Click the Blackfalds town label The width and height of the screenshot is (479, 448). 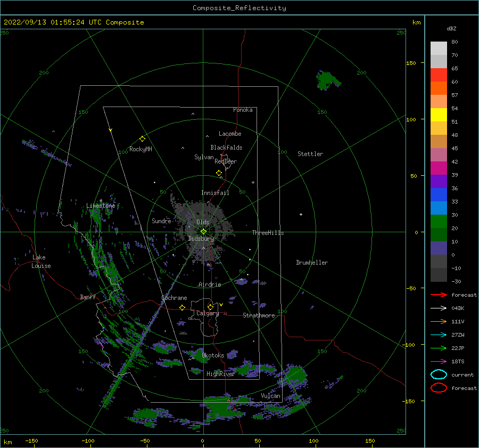click(x=226, y=148)
